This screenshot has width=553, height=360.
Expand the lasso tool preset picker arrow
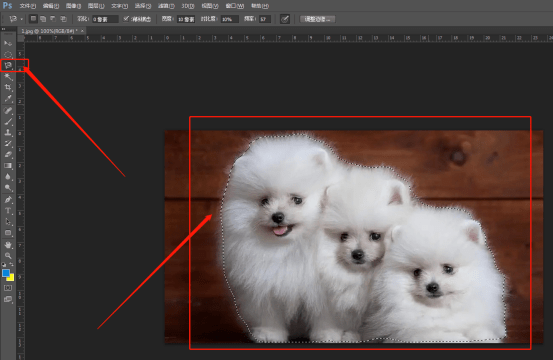click(22, 19)
